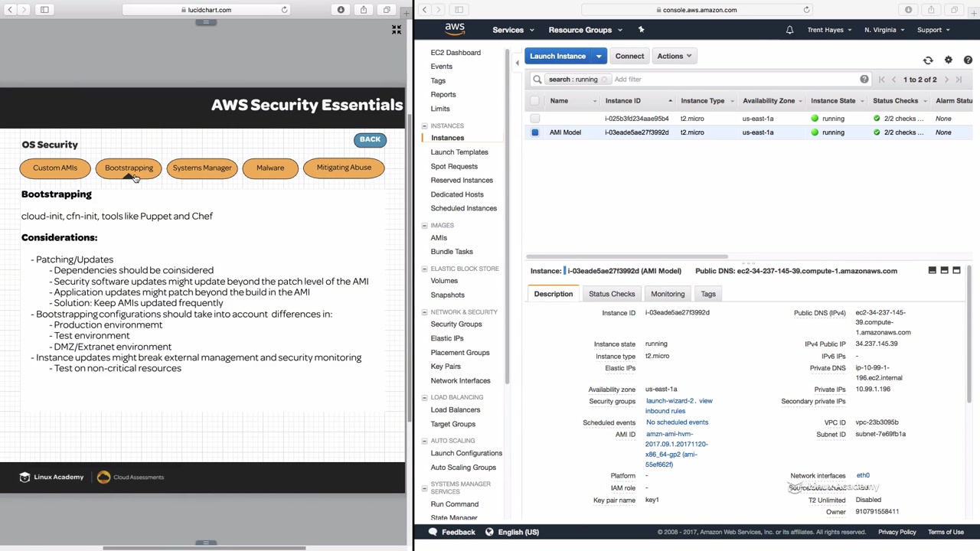Go to EC2 Dashboard in the sidebar
Image resolution: width=980 pixels, height=551 pixels.
[x=456, y=53]
